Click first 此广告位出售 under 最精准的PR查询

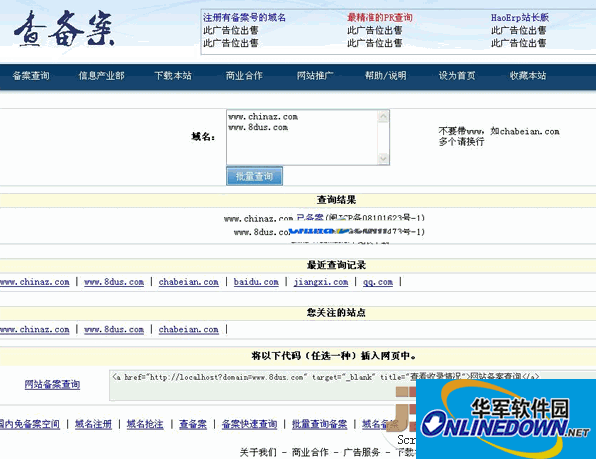[x=375, y=30]
